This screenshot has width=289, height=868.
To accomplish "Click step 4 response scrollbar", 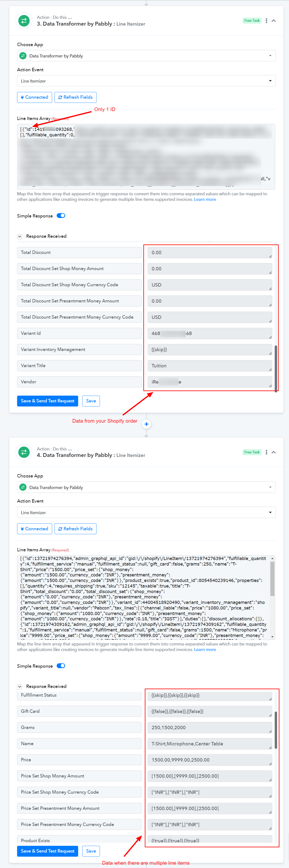I will pyautogui.click(x=276, y=730).
